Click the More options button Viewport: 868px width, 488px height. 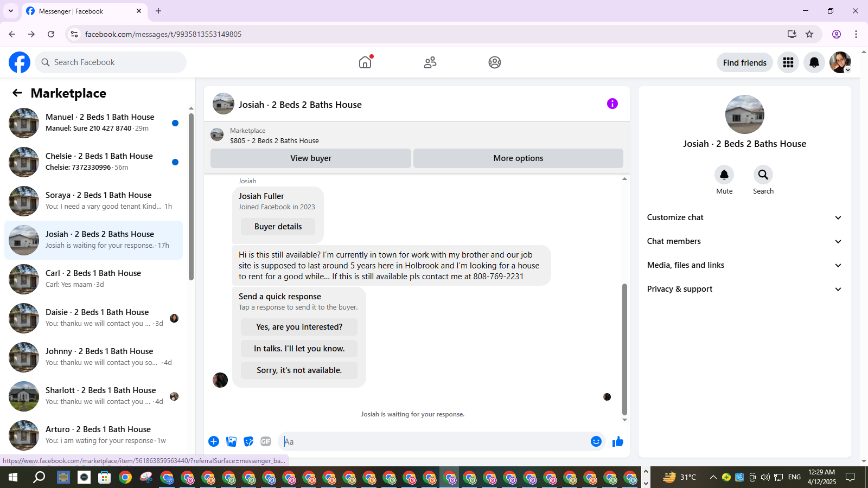click(x=518, y=158)
